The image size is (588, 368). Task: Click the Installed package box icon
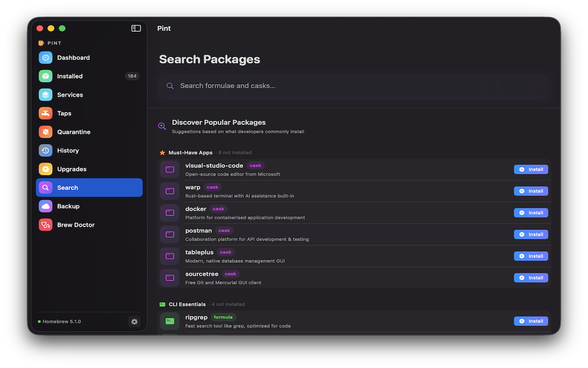pos(45,76)
